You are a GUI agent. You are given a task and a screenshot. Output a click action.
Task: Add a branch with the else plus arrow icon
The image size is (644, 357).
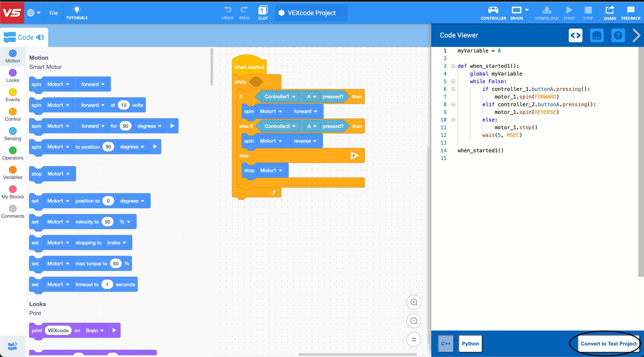355,155
